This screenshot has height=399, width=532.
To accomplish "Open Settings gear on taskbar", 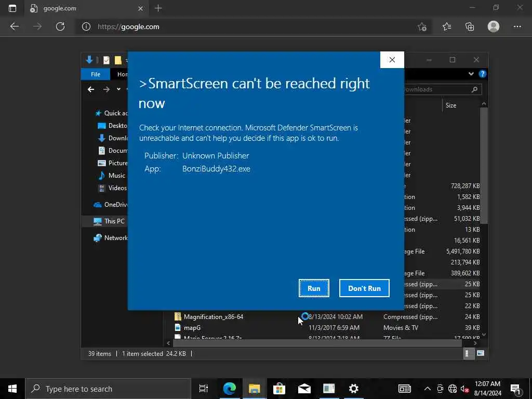I will [x=353, y=389].
